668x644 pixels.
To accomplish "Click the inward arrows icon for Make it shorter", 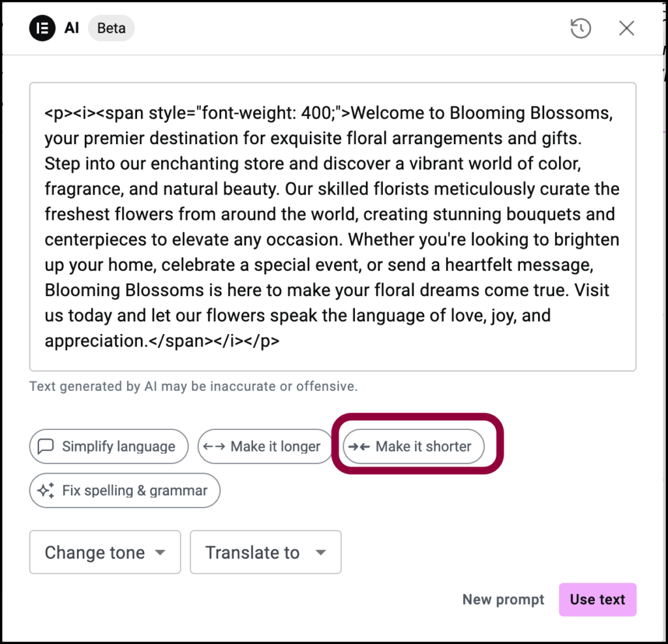I will point(359,447).
